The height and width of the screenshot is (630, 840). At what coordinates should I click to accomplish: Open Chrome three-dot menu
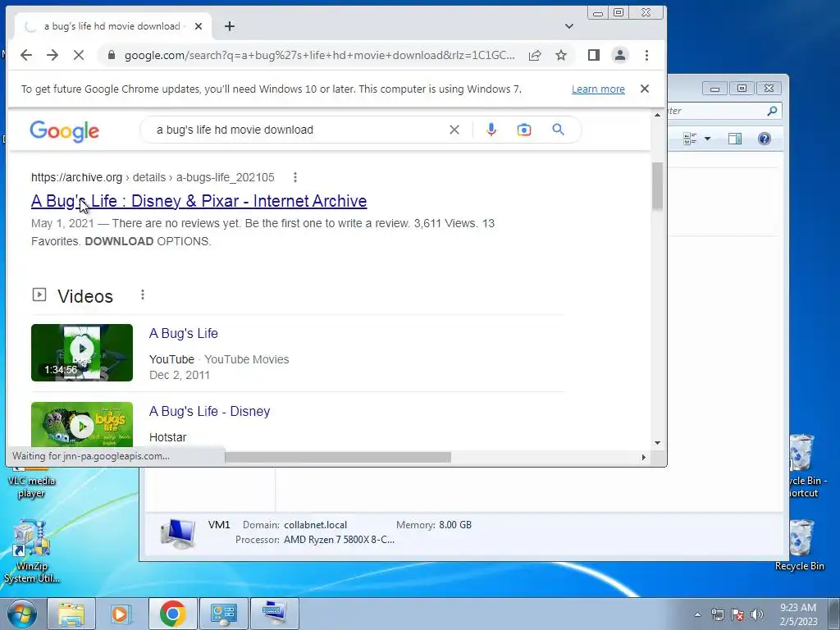pos(646,55)
